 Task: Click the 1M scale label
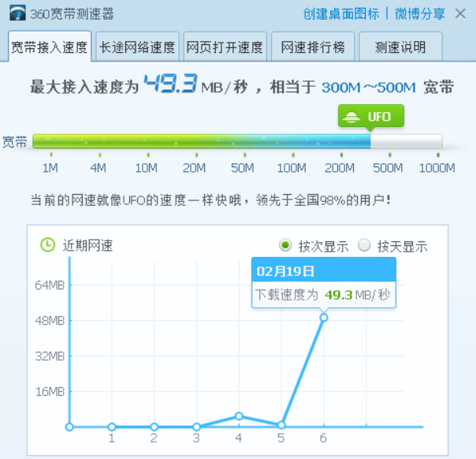pos(50,168)
